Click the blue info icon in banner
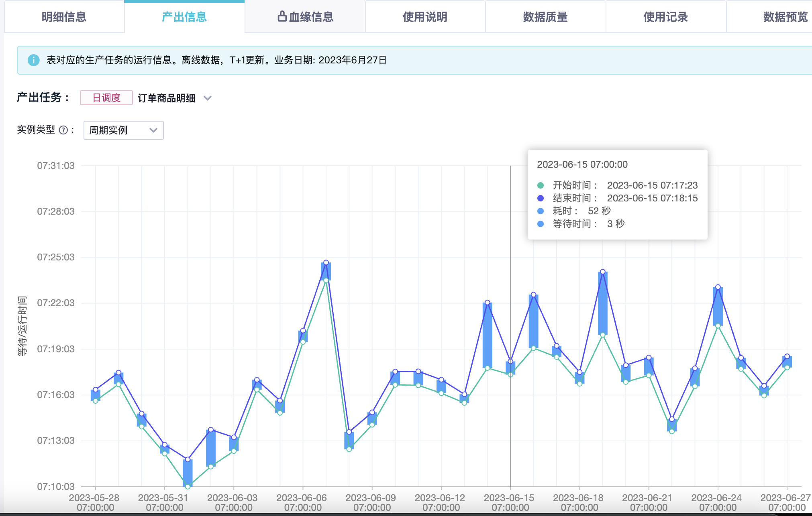 tap(33, 60)
